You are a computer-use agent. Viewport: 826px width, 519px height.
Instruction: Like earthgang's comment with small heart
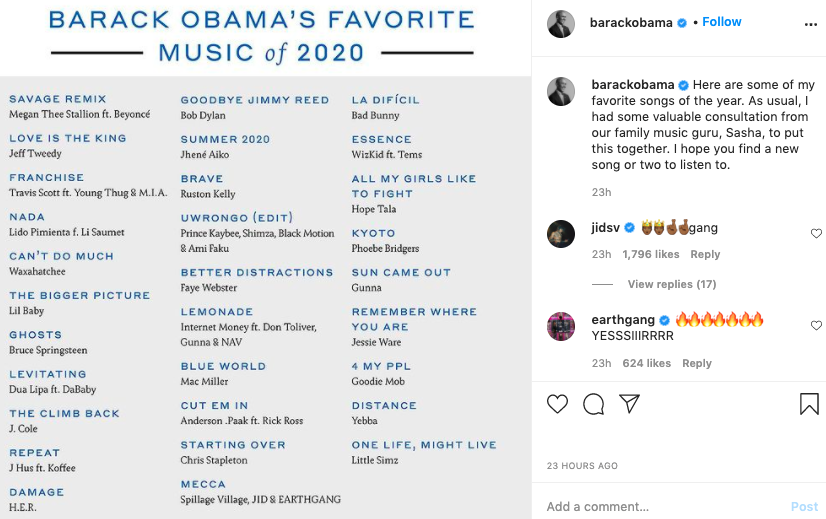pyautogui.click(x=816, y=326)
